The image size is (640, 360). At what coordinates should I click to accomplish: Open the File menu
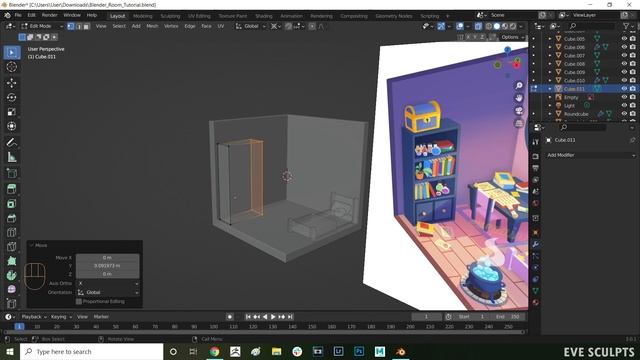pyautogui.click(x=18, y=15)
